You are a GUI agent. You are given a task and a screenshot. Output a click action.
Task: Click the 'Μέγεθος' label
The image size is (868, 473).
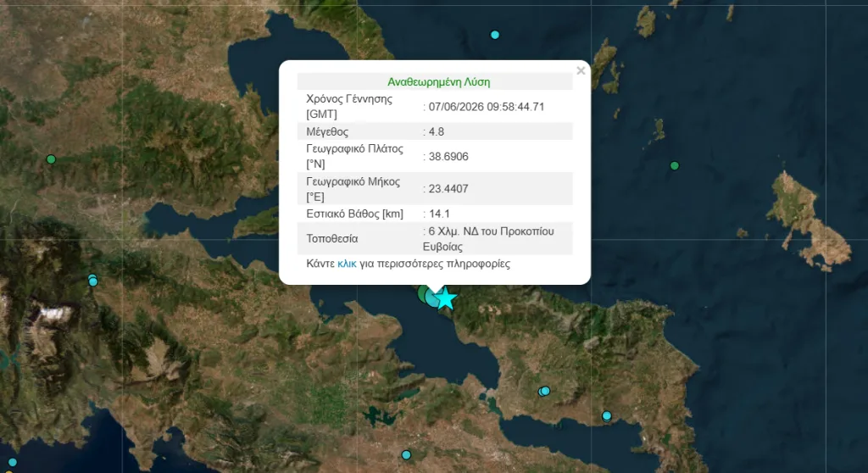pos(327,132)
